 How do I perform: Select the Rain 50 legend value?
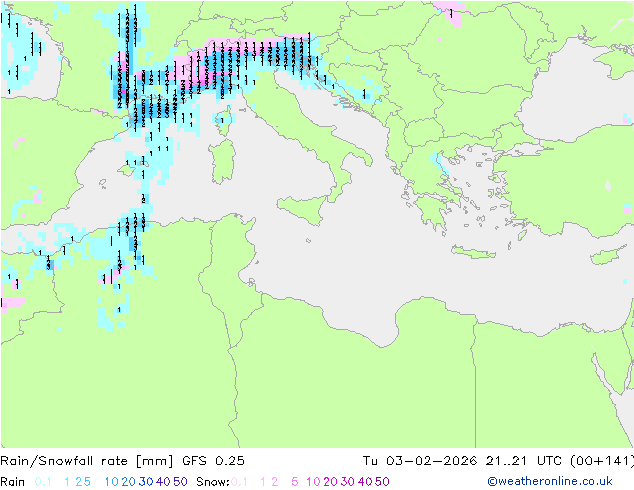point(180,482)
